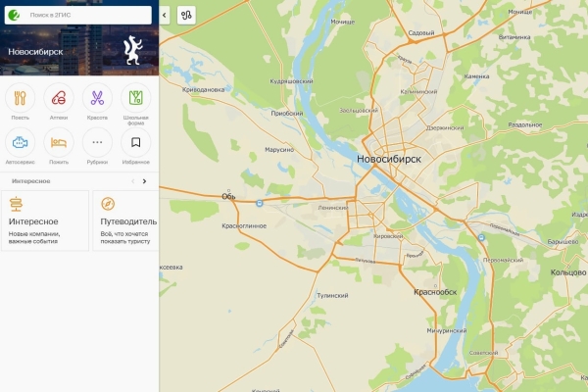Click the Краснообск label on map

435,292
